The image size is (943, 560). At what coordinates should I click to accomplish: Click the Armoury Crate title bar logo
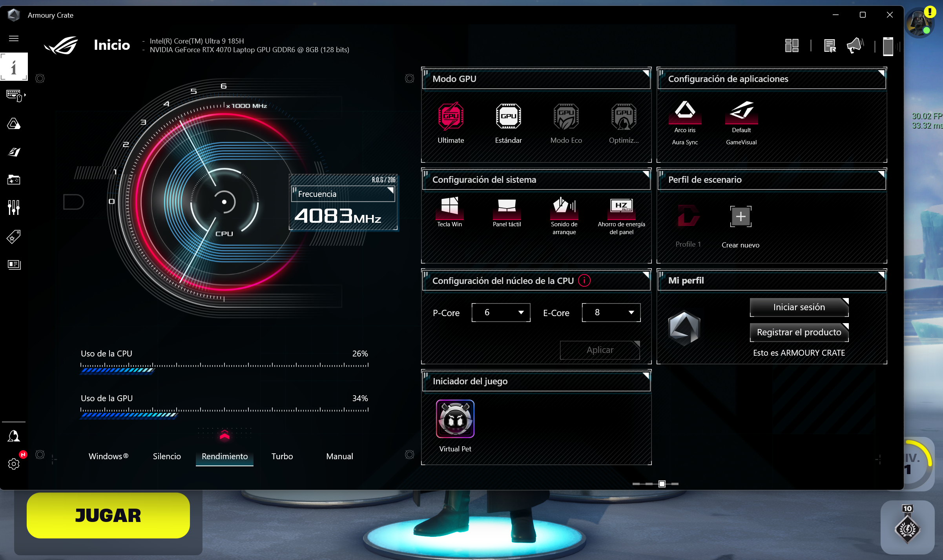(x=14, y=15)
